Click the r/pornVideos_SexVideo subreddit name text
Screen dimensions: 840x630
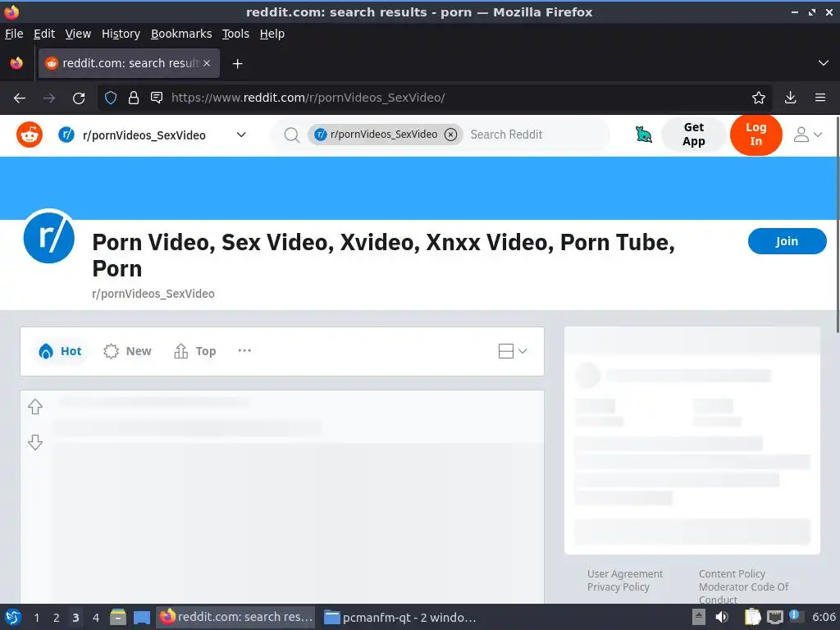[153, 294]
